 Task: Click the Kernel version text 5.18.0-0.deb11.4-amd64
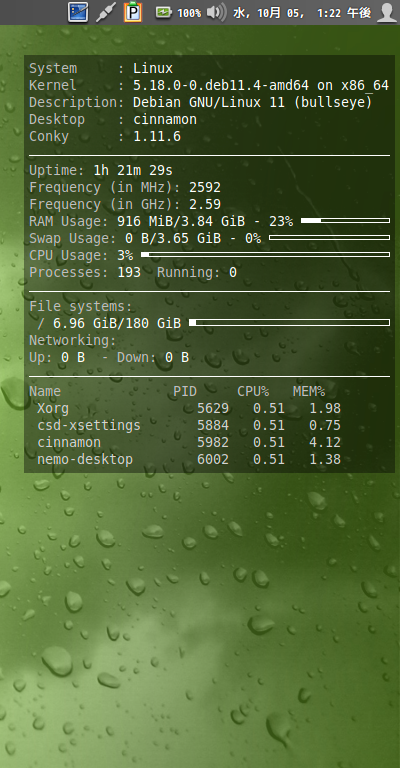click(221, 86)
